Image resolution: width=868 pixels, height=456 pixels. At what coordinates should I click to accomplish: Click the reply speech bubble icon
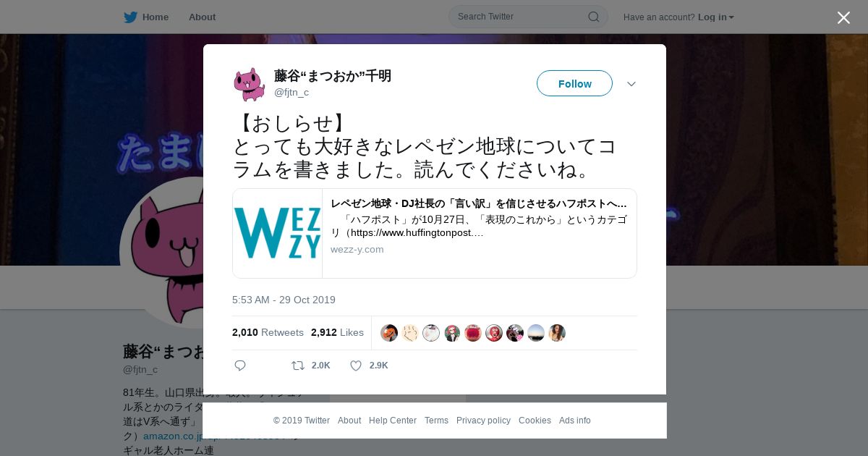click(240, 366)
